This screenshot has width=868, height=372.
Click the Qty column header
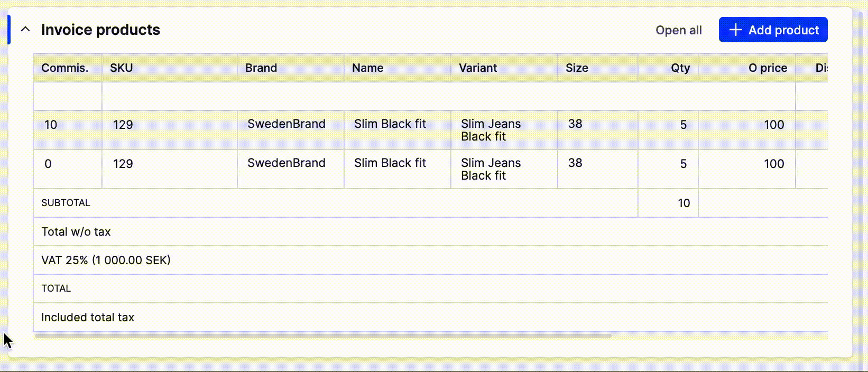[680, 68]
